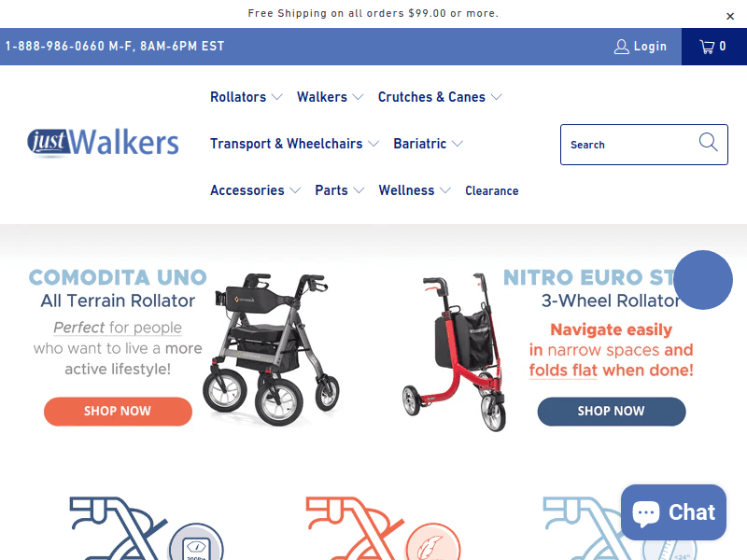This screenshot has height=560, width=747.
Task: Expand the Walkers dropdown menu
Action: point(330,97)
